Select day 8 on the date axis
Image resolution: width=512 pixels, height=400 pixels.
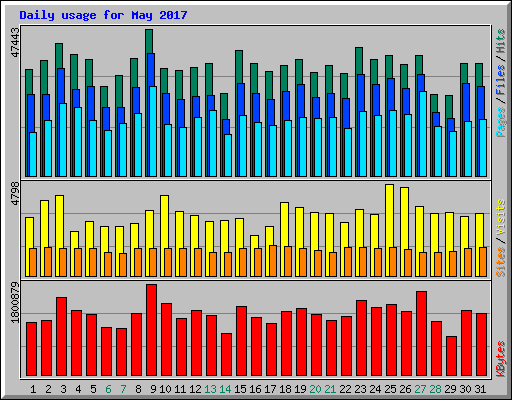138,389
